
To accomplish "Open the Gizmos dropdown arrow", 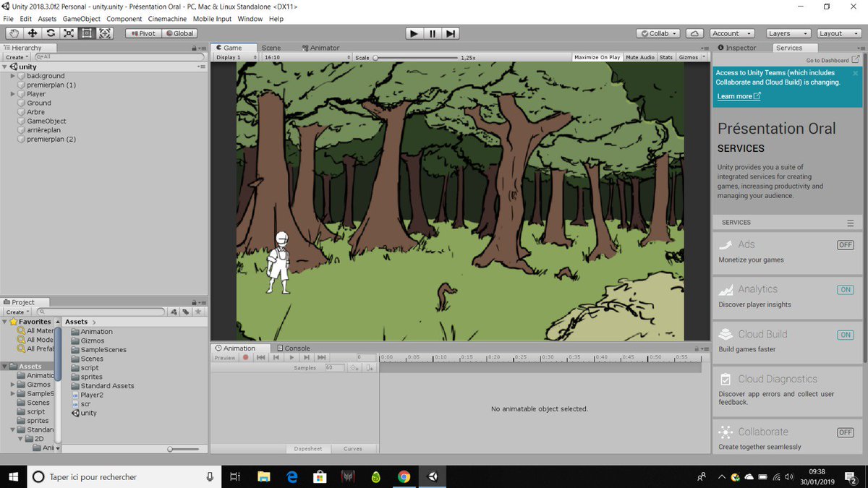I will (704, 57).
